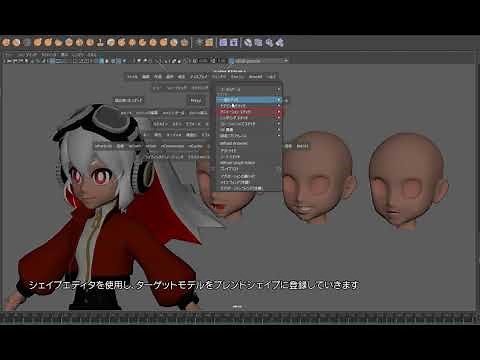480x360 pixels.
Task: Select the Smooth sculpting tool icon
Action: tap(16, 43)
